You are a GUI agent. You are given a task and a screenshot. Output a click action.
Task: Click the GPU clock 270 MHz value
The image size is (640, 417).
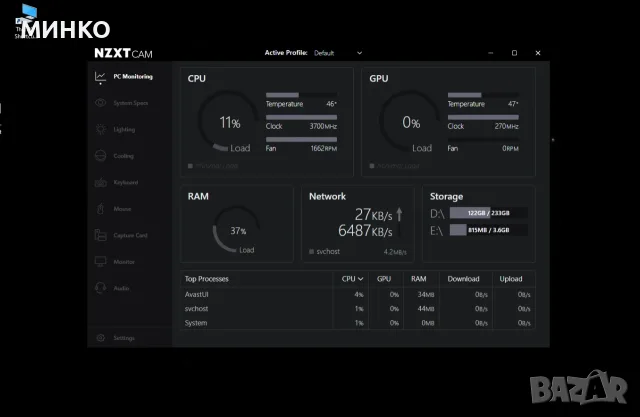point(507,126)
